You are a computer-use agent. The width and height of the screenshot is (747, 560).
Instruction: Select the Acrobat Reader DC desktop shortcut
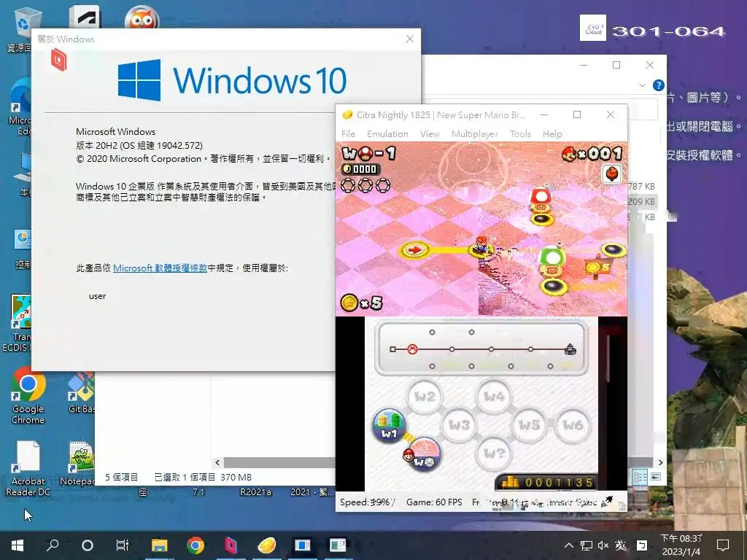point(28,469)
